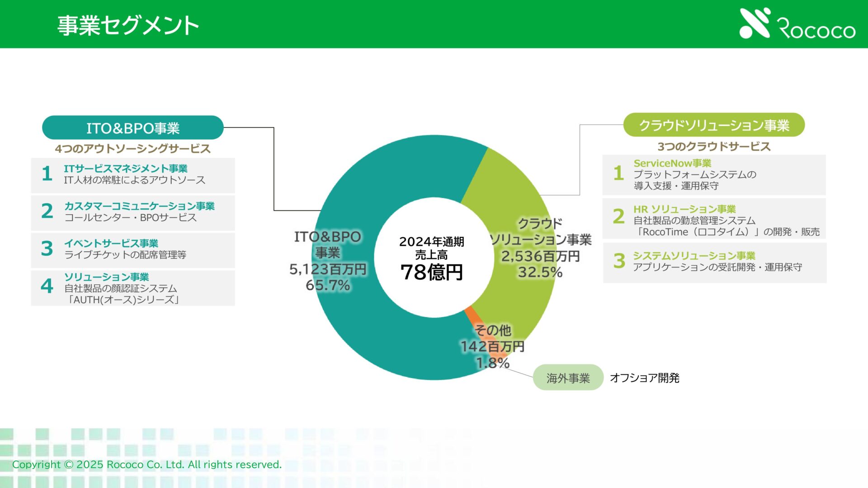This screenshot has width=868, height=488.
Task: Click 4つのアウトソーシングサービス subtitle
Action: 132,149
